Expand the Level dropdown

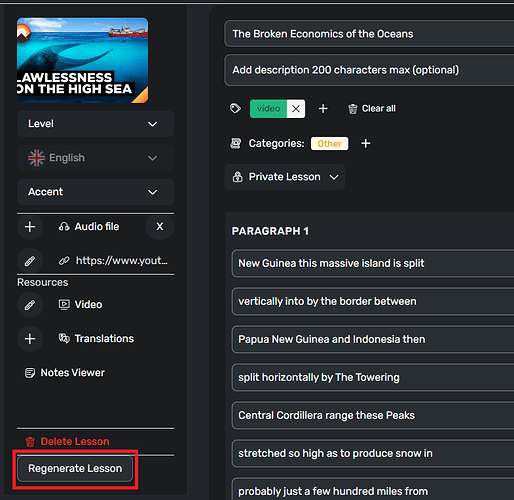95,124
